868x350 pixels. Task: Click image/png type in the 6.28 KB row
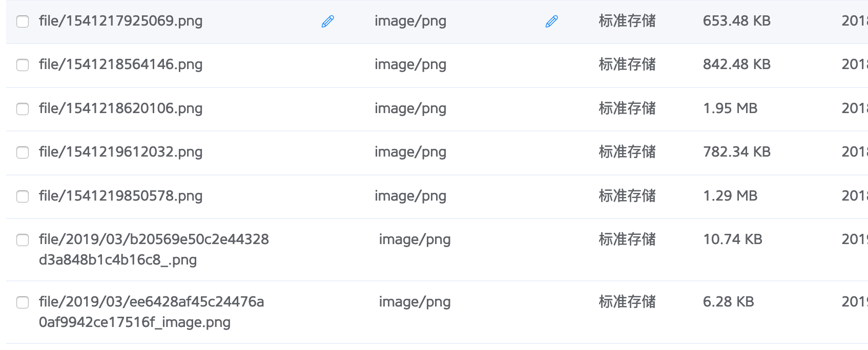(x=415, y=302)
